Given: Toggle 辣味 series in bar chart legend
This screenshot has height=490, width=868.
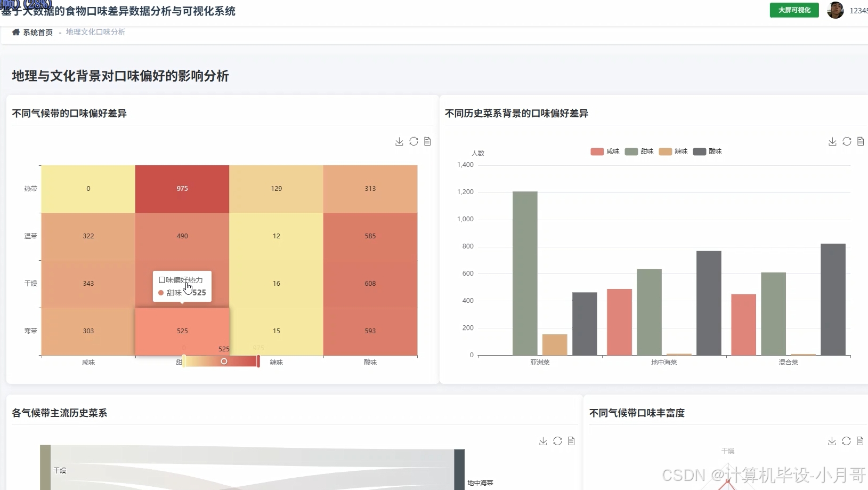Looking at the screenshot, I should [673, 151].
